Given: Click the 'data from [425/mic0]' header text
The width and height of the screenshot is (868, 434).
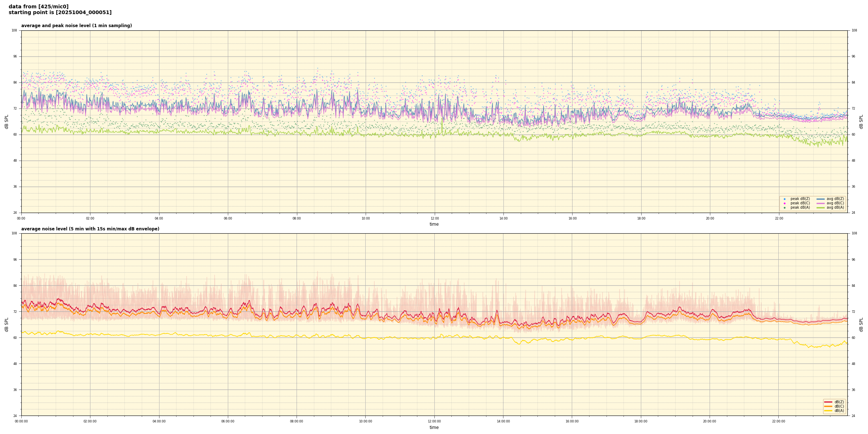Looking at the screenshot, I should pos(38,7).
